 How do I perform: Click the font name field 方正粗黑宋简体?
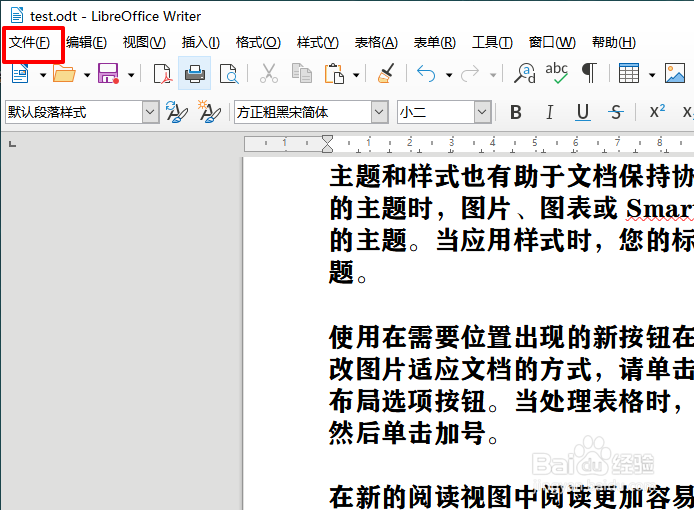(303, 112)
